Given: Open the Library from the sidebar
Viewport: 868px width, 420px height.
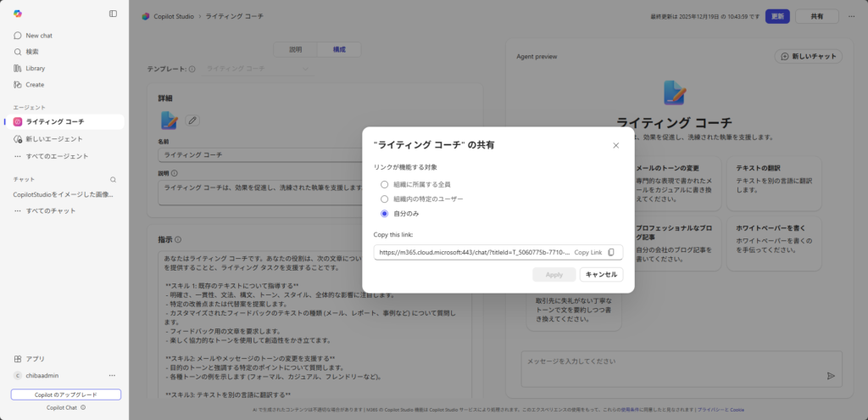Looking at the screenshot, I should [18, 68].
